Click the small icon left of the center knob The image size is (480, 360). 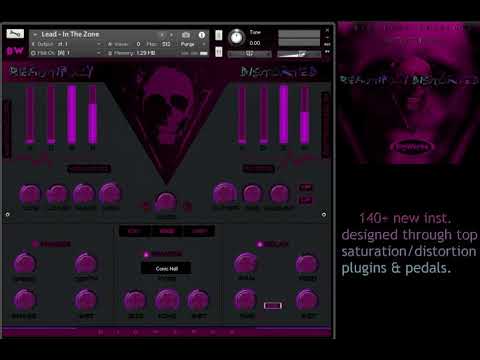(146, 206)
